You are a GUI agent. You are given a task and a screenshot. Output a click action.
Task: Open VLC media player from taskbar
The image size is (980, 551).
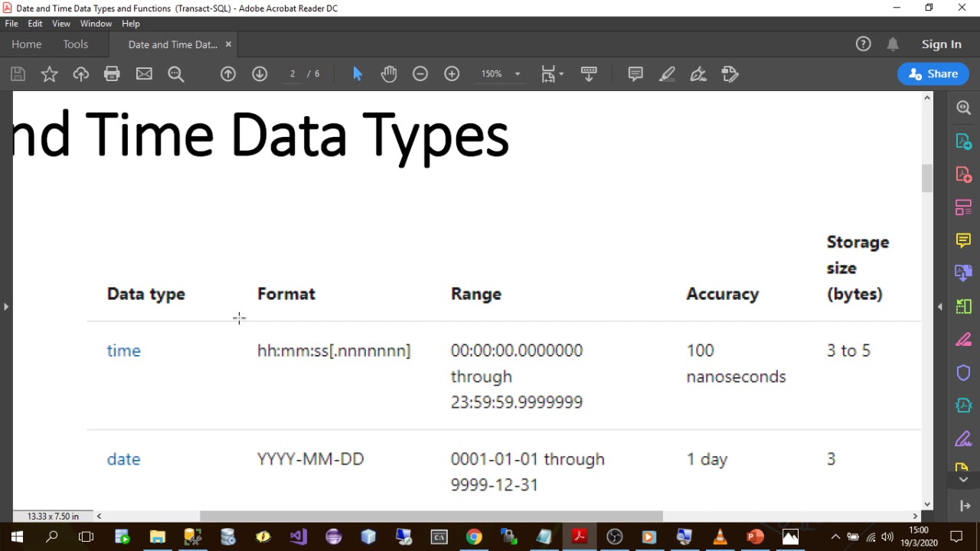tap(720, 536)
